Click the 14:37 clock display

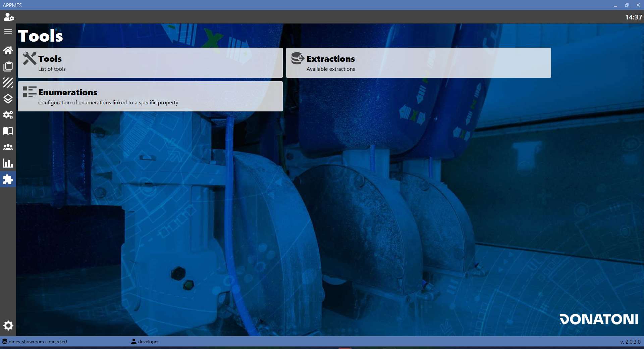click(633, 17)
